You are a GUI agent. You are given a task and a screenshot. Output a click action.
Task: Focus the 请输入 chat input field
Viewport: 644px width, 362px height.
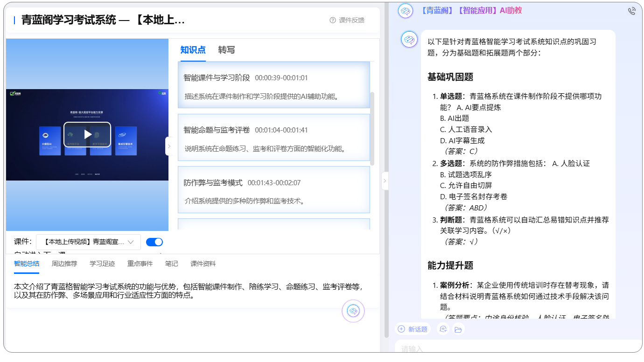[x=518, y=348]
